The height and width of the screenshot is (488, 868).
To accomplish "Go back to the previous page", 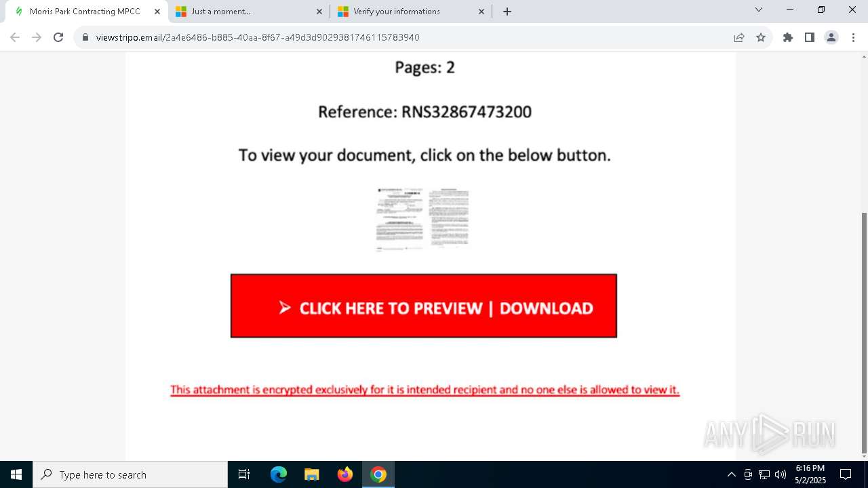I will click(x=15, y=37).
